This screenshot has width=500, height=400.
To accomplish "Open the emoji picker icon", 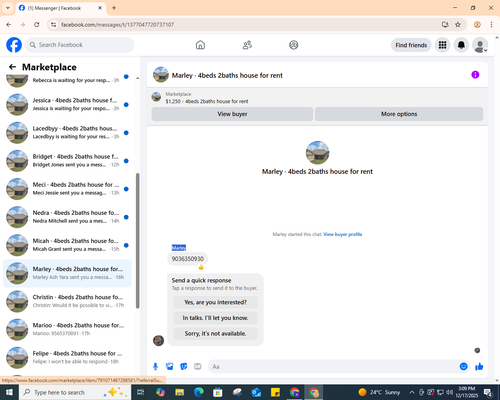I will (463, 367).
